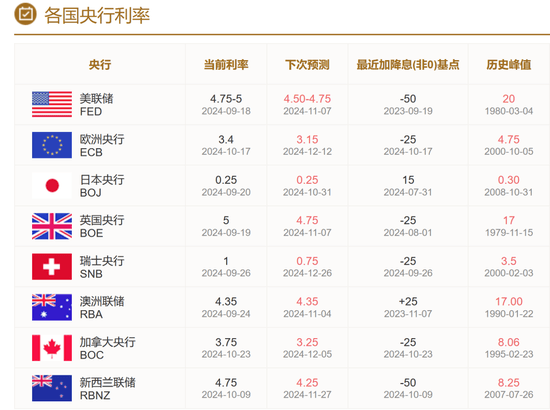Open the 日本央行 BOJ row name

click(x=102, y=186)
